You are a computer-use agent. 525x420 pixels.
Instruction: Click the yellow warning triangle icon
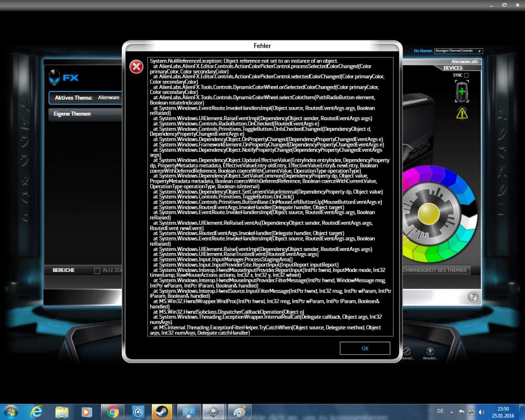(x=461, y=112)
